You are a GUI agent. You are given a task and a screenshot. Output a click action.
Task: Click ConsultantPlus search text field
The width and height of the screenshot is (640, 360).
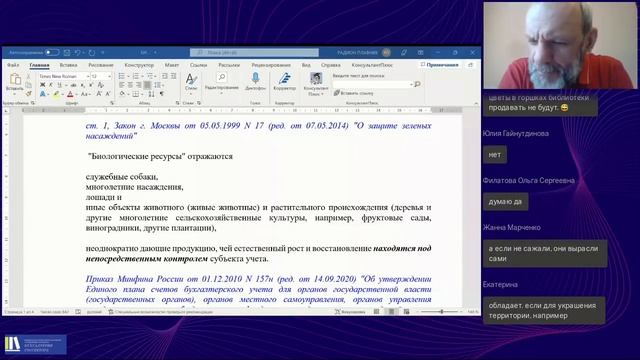(372, 84)
